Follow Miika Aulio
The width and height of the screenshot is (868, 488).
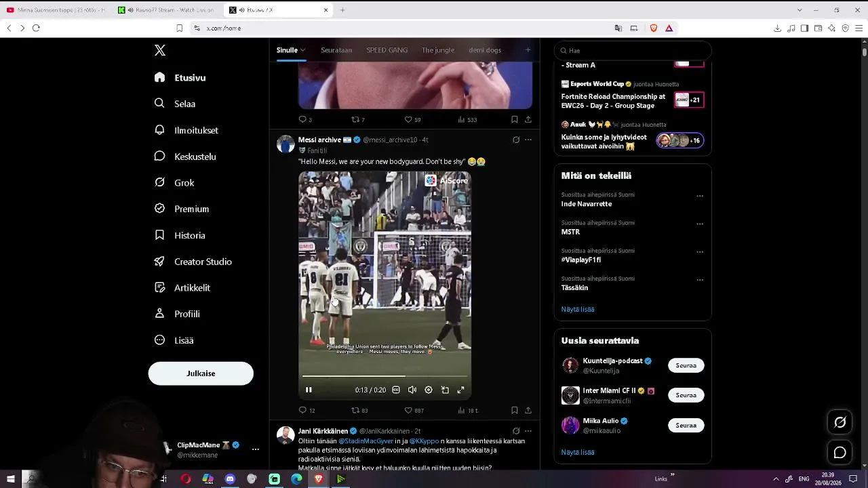(686, 426)
